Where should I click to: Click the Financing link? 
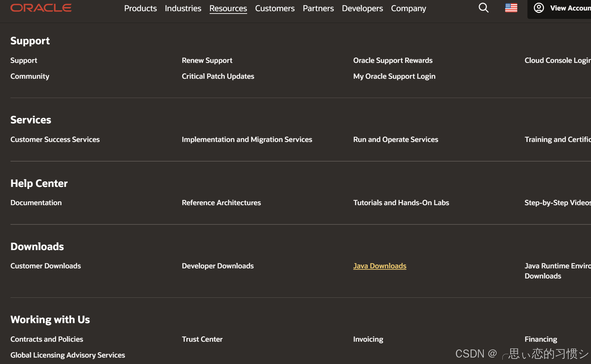(541, 339)
